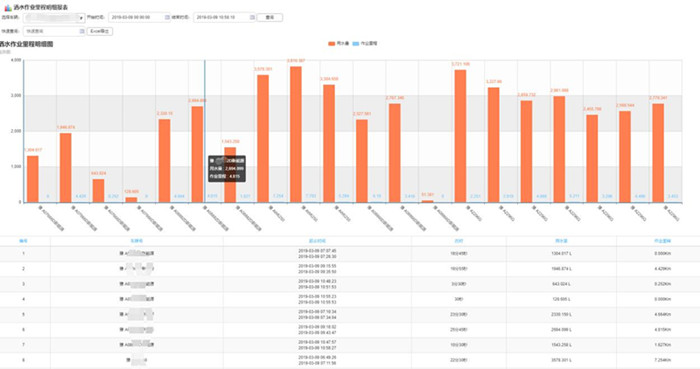
Task: Toggle the orange 用水量 legend series
Action: click(338, 44)
